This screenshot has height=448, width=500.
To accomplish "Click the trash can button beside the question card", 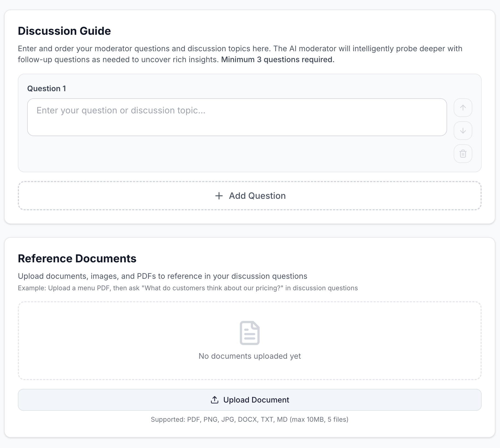I will pyautogui.click(x=463, y=154).
